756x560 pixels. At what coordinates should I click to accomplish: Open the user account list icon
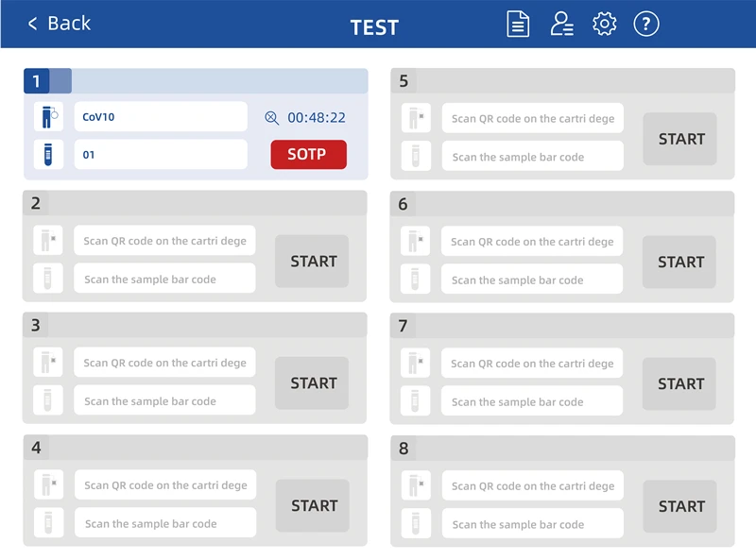click(x=562, y=24)
